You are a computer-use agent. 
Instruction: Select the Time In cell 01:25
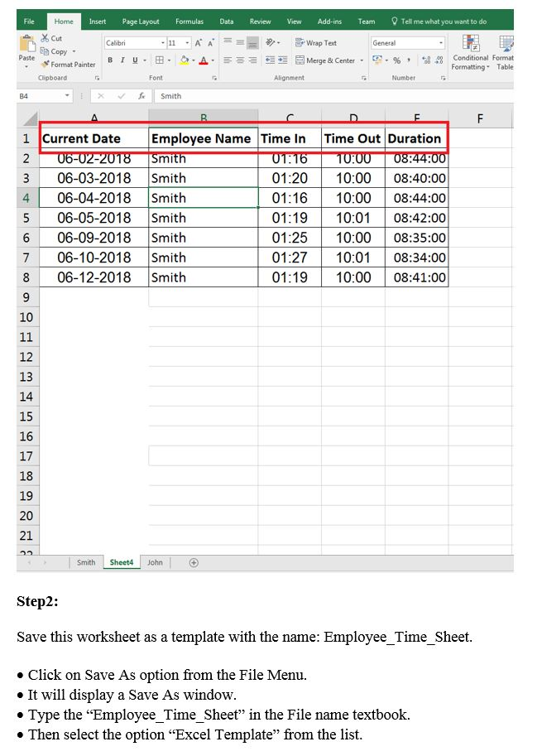coord(290,238)
